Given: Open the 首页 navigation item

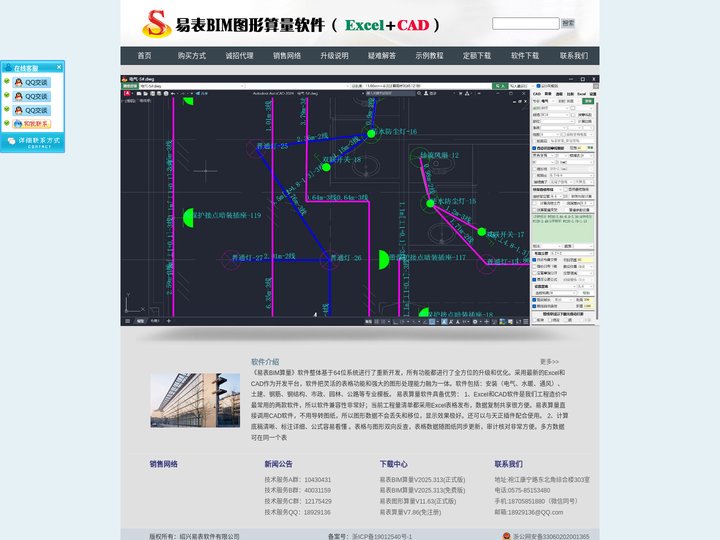Looking at the screenshot, I should coord(144,56).
